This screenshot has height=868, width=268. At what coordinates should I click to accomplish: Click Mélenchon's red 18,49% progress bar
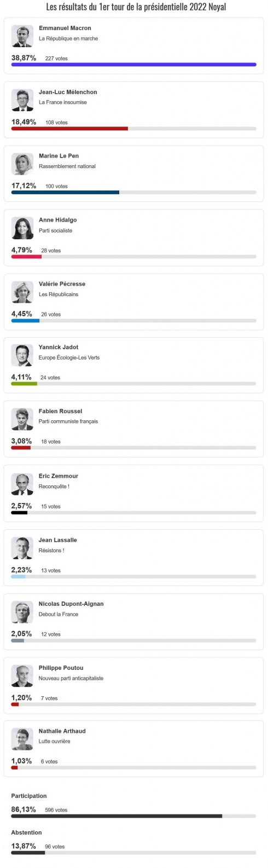point(134,129)
